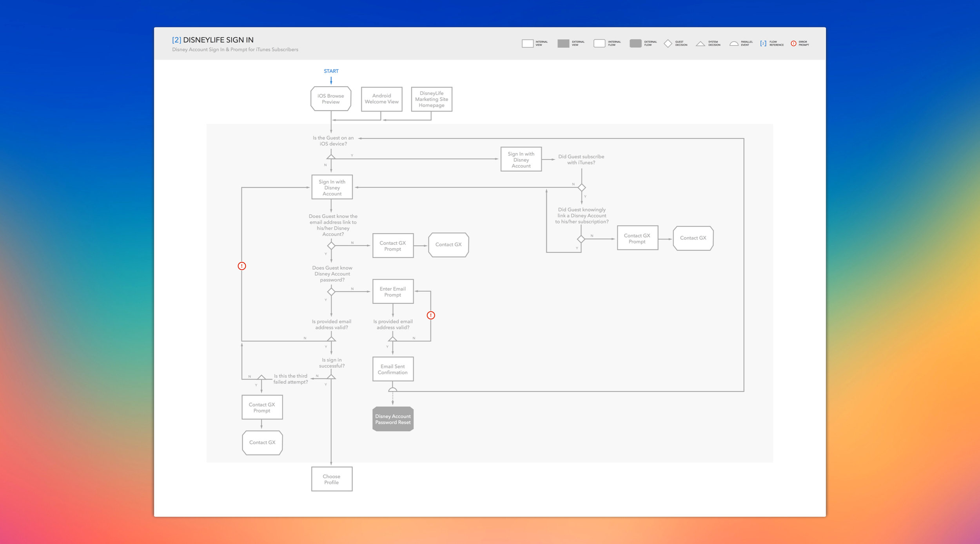Viewport: 980px width, 544px height.
Task: Click 'Did Guest subscribe with iTunes?' text
Action: [581, 159]
